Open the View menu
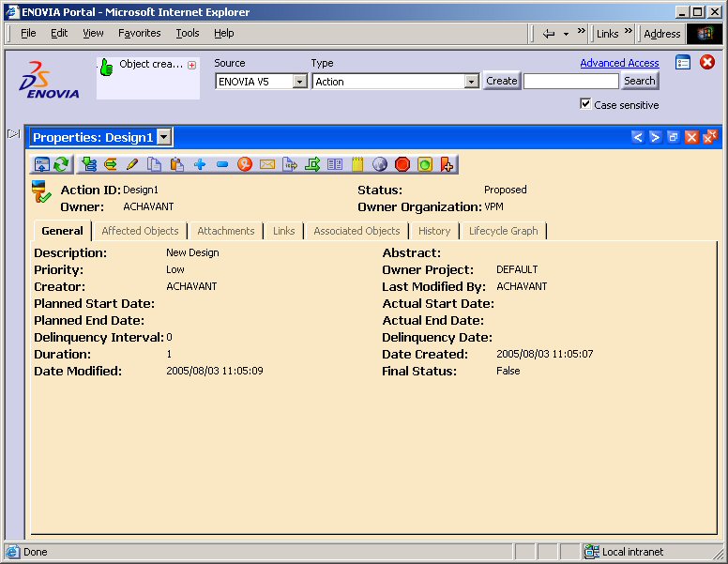Viewport: 728px width, 564px height. click(93, 33)
